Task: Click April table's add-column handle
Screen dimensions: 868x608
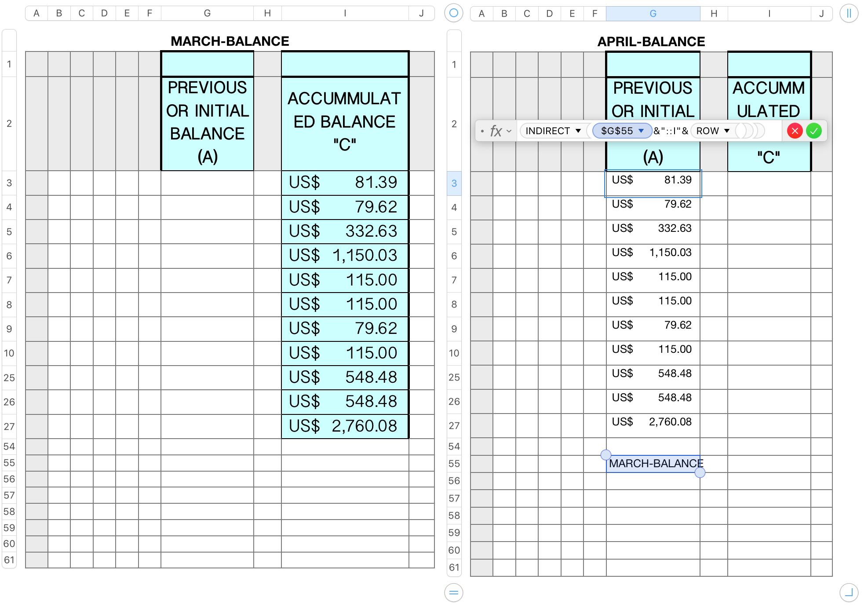Action: [849, 13]
